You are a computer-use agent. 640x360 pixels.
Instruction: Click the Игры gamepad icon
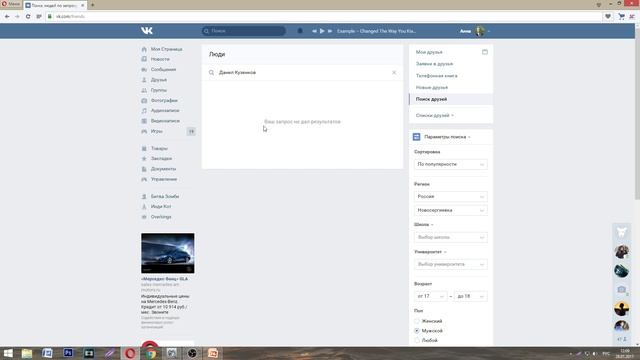click(144, 131)
